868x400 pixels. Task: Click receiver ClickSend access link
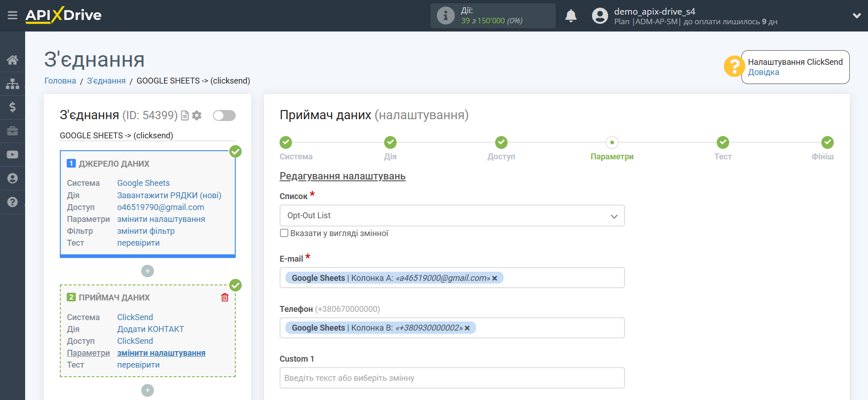coord(135,341)
